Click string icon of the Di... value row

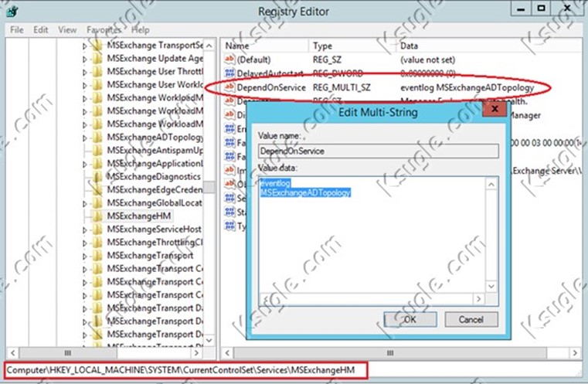pyautogui.click(x=229, y=114)
